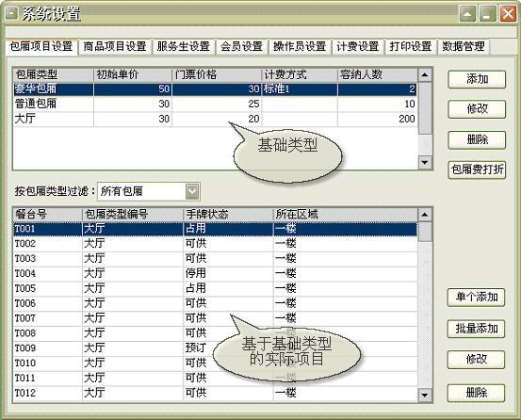Click the 手牌状态 column header

pyautogui.click(x=228, y=214)
